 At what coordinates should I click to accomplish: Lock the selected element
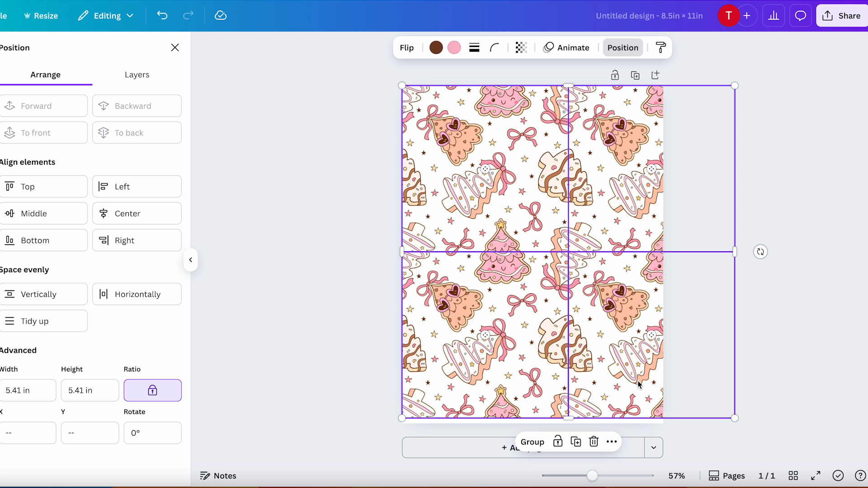(558, 441)
